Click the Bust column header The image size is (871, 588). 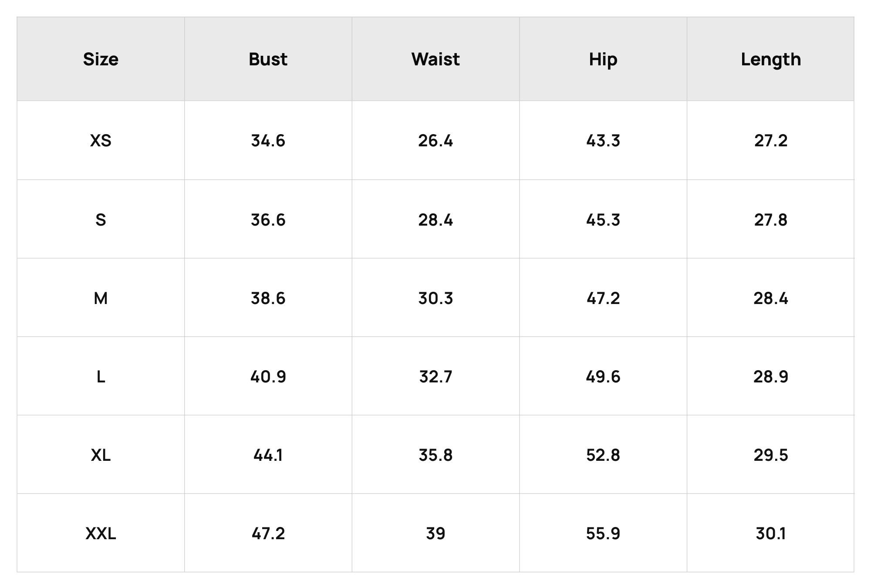[x=268, y=59]
